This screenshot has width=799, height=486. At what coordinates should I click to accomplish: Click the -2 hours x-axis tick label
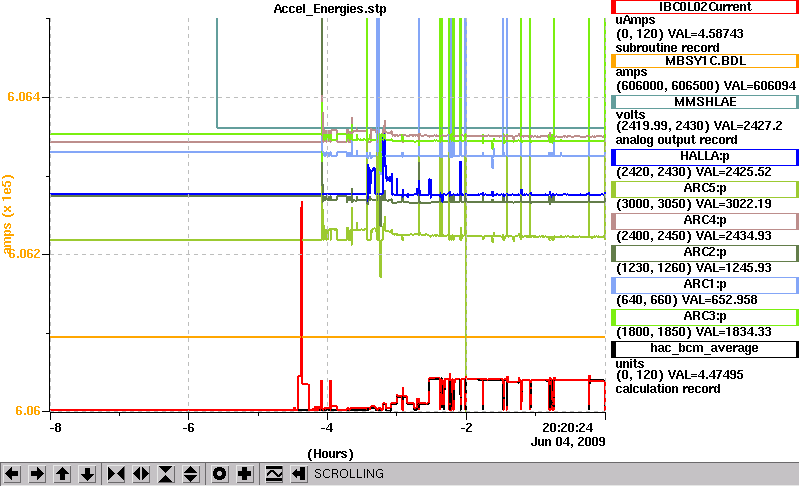coord(466,428)
